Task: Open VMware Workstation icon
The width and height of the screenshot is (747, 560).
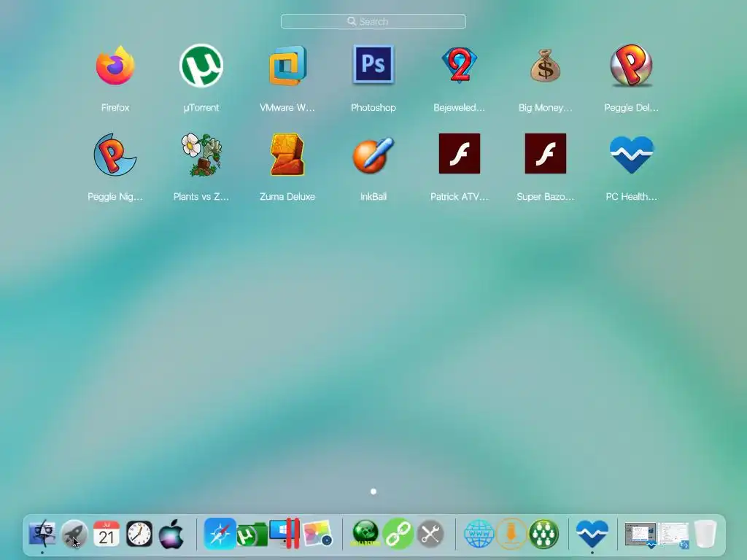Action: [x=287, y=66]
